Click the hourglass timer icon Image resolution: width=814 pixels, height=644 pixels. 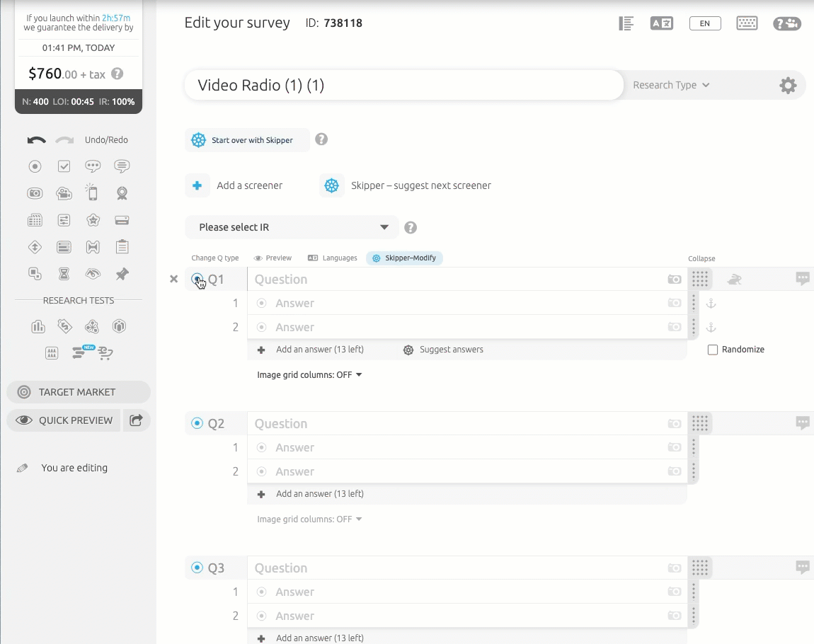[64, 274]
